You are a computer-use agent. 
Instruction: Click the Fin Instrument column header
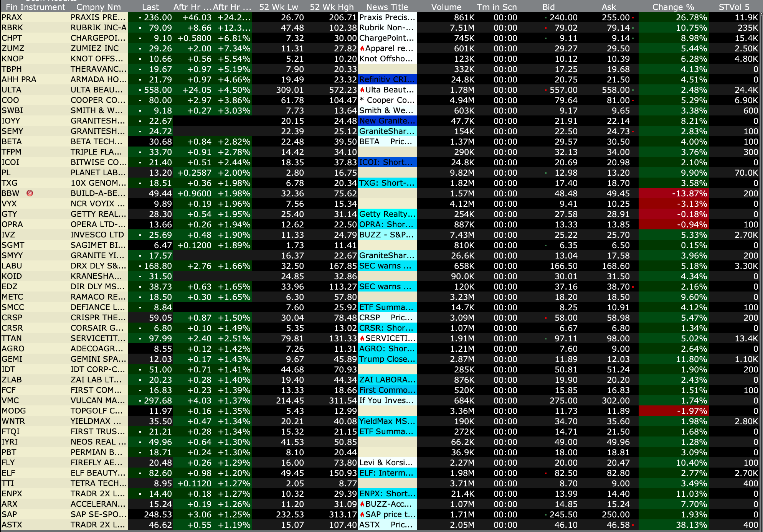[35, 7]
